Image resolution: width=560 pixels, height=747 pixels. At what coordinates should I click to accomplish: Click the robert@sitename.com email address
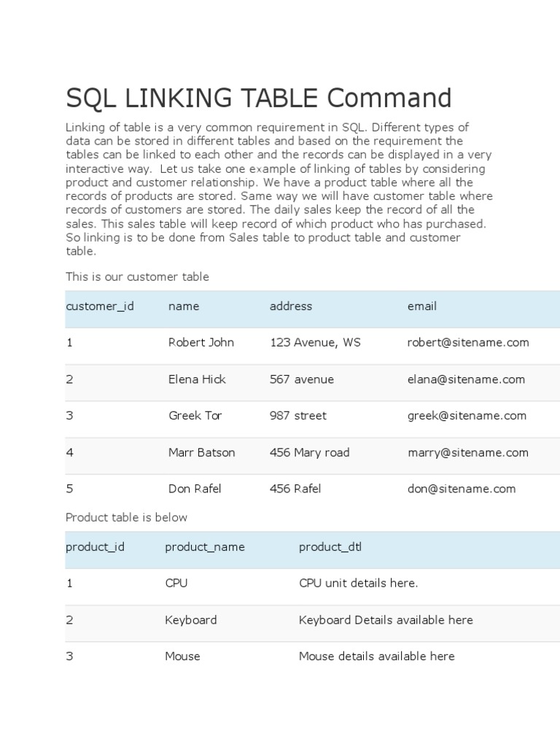[x=468, y=343]
